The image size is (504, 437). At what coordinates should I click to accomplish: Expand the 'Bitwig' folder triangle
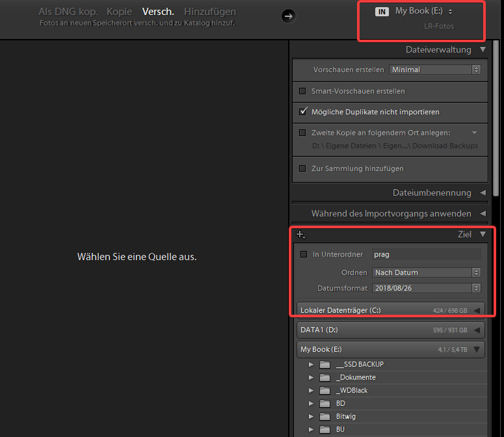[x=311, y=416]
